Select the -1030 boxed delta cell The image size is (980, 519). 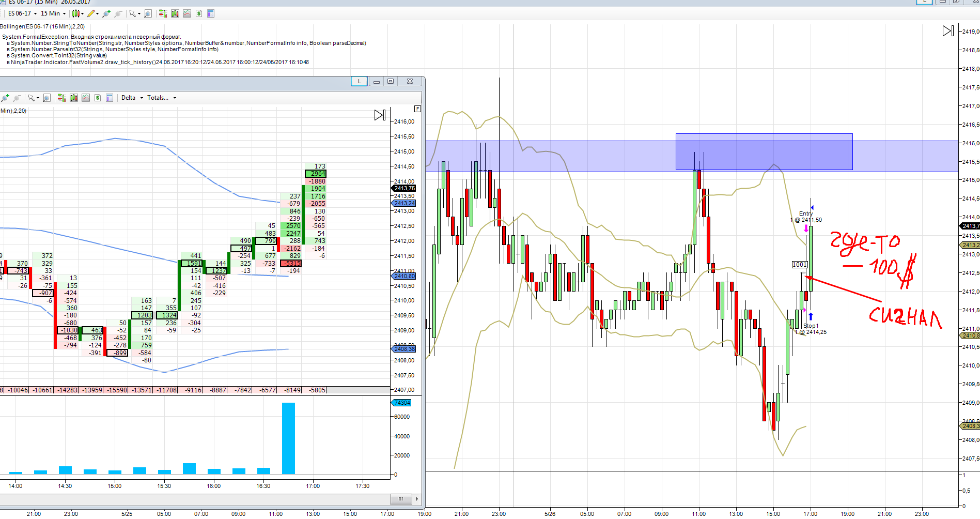point(67,330)
